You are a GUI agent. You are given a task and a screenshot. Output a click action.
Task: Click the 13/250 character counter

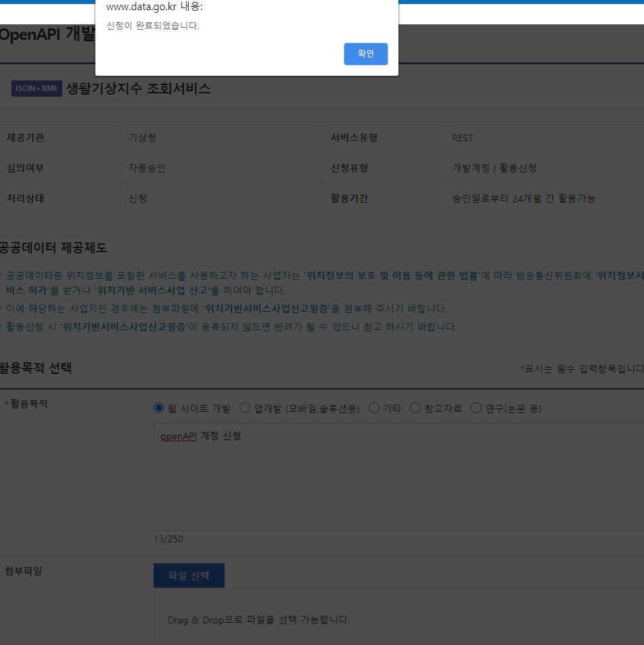click(168, 539)
